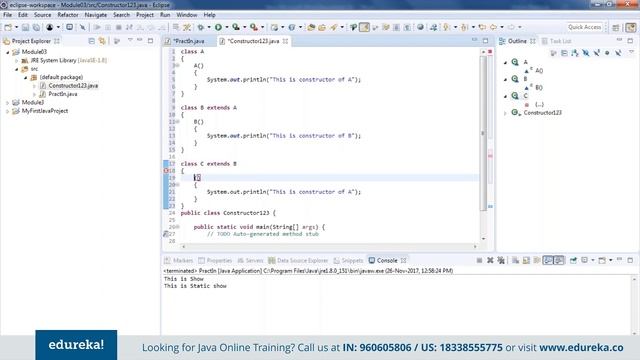The width and height of the screenshot is (640, 360).
Task: Toggle Show Console on Standard Out
Action: 548,260
